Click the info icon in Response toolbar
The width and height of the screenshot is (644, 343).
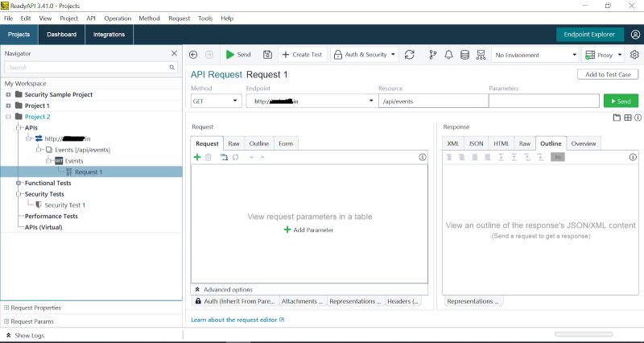tap(633, 157)
